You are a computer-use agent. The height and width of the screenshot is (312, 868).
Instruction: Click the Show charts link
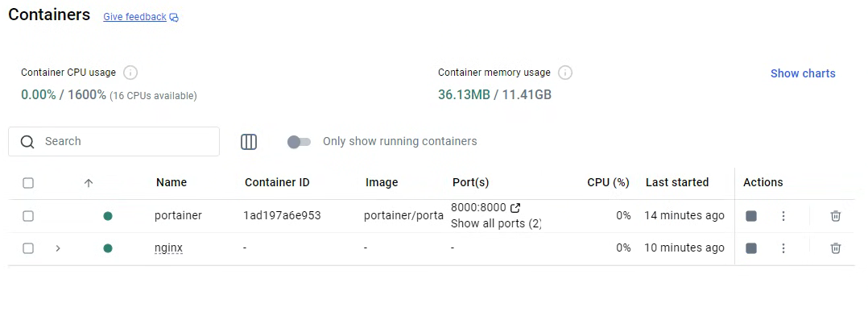803,73
